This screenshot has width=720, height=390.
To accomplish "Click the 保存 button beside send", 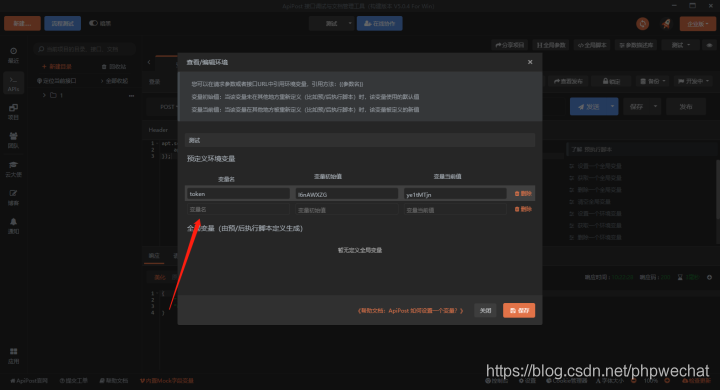I will coord(636,107).
